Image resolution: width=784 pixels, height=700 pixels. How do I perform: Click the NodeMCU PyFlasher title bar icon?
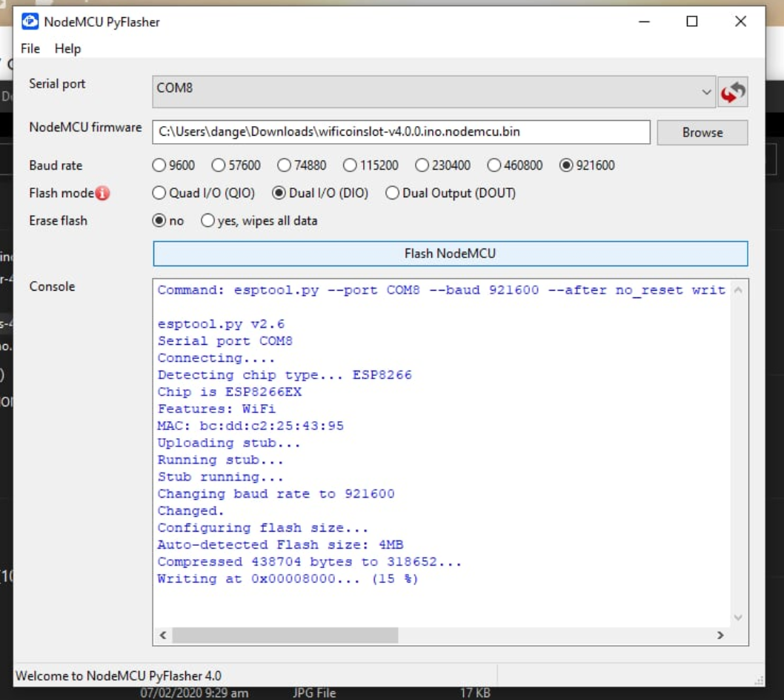coord(30,22)
